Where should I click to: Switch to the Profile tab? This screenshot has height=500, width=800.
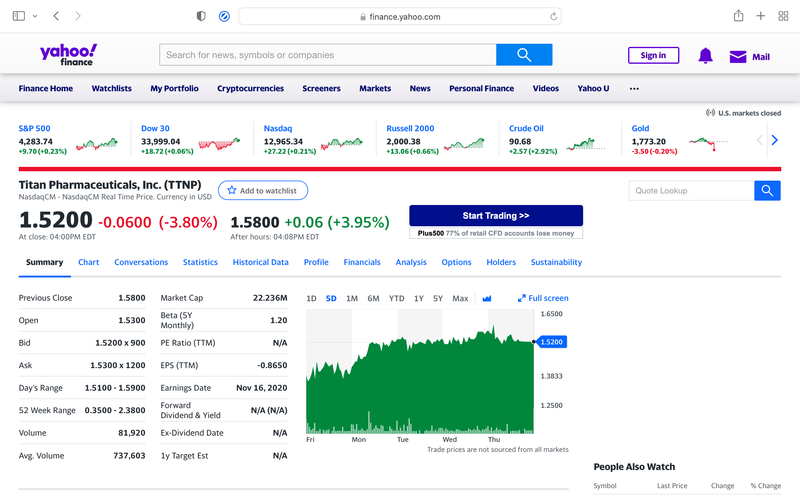pyautogui.click(x=316, y=262)
